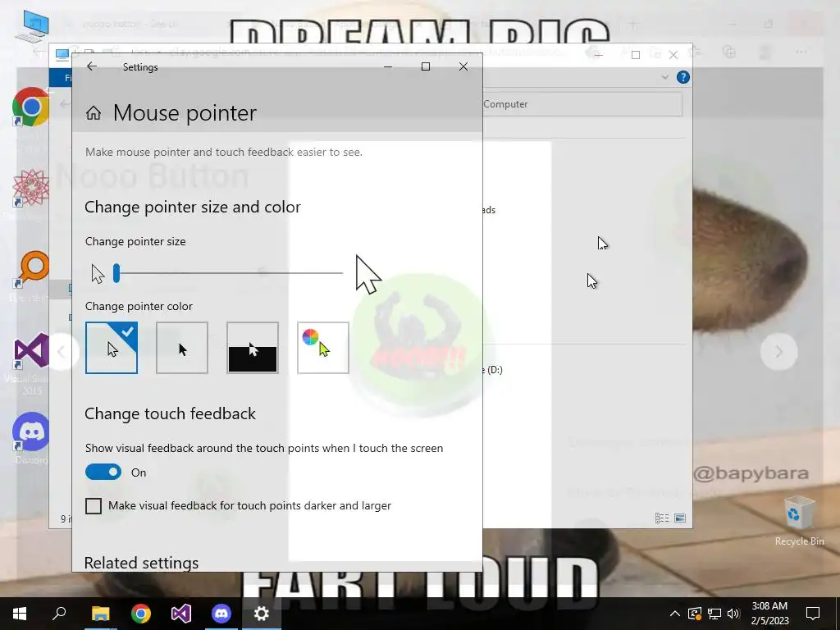This screenshot has width=840, height=630.
Task: Expand the File Explorer ribbon chevron
Action: click(664, 77)
